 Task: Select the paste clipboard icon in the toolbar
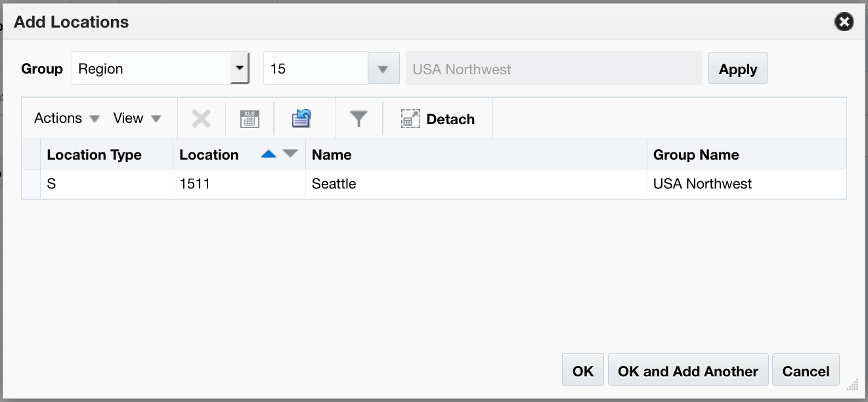(x=303, y=118)
